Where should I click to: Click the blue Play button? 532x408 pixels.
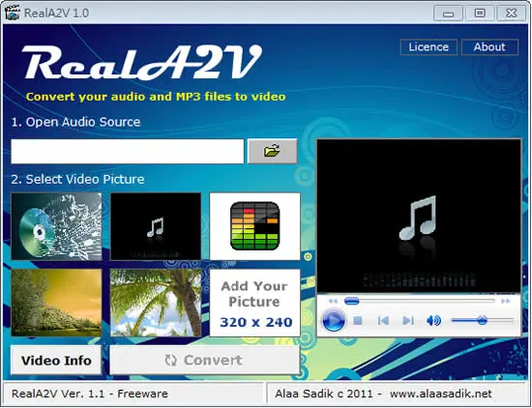tap(334, 320)
